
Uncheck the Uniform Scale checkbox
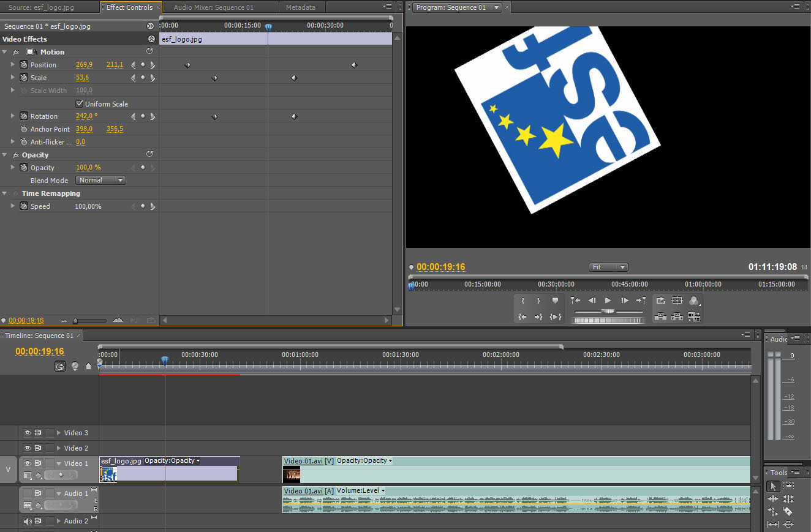coord(79,103)
